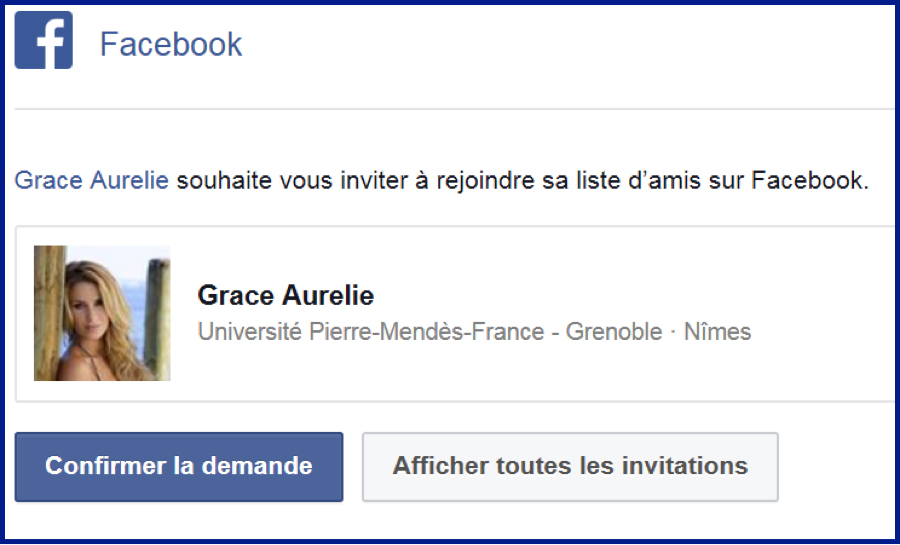The image size is (900, 545).
Task: Click the word "demande" on the blue button
Action: point(268,466)
